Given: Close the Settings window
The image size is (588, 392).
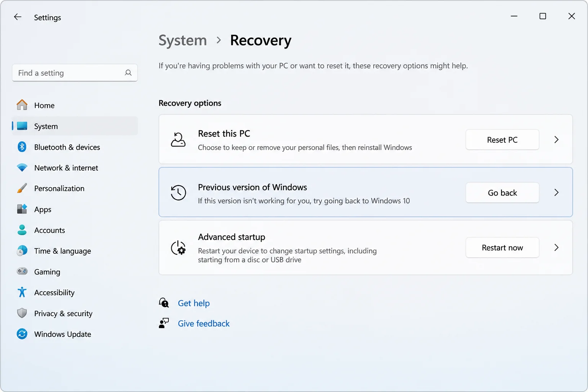Looking at the screenshot, I should point(572,16).
